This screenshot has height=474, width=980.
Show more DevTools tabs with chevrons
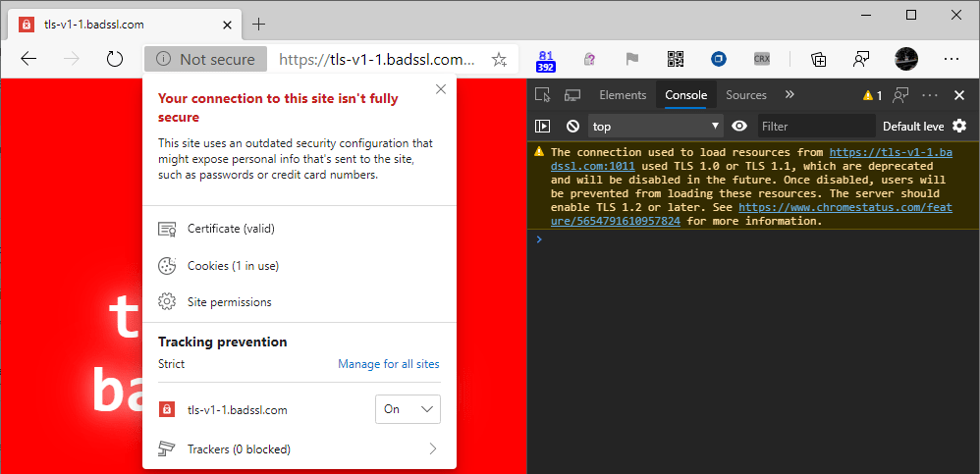click(x=789, y=94)
